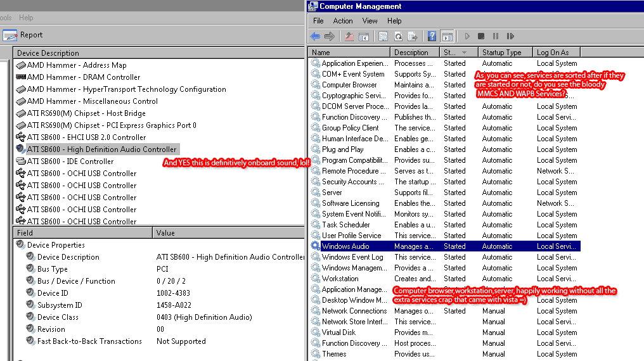Click the High Definition Audio Controller speaker icon
This screenshot has height=361, width=644.
tap(20, 149)
